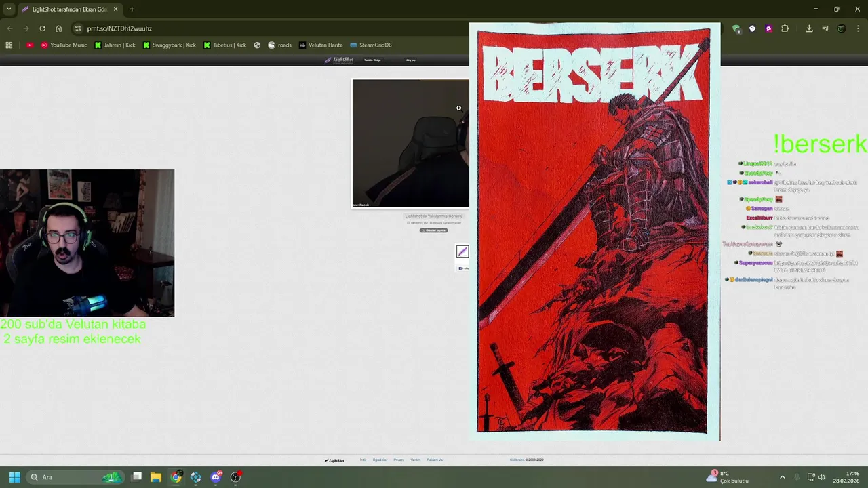Open the Windows Start button
Viewport: 868px width, 488px height.
[x=14, y=477]
